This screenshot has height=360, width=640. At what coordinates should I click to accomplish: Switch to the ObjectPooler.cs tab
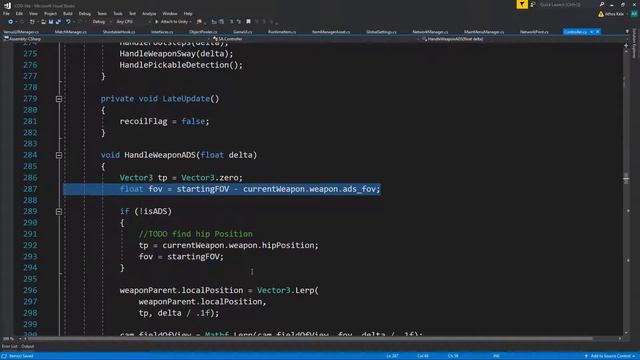(203, 31)
